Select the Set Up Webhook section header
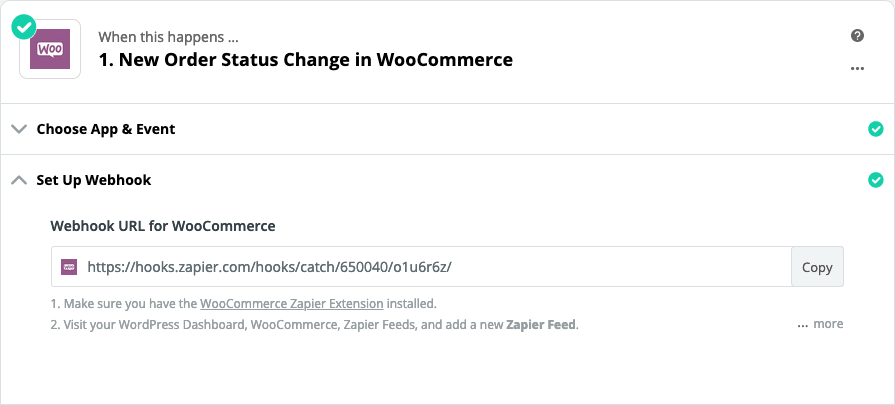Screen dimensions: 895x405 click(448, 180)
